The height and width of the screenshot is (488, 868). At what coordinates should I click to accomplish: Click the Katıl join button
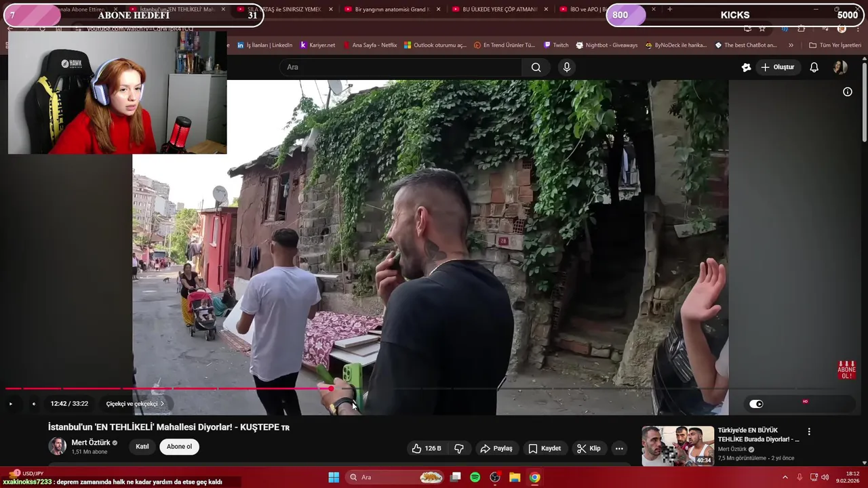point(142,447)
